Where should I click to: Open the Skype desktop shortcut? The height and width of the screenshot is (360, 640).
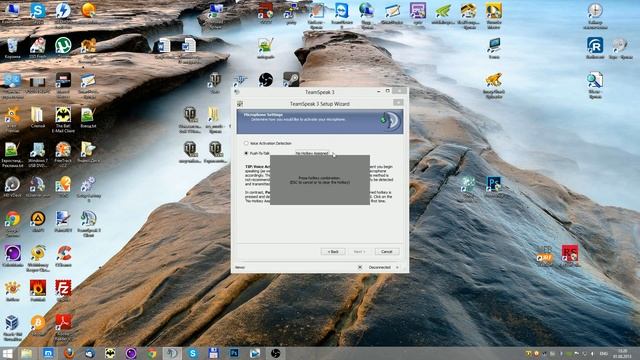pos(38,12)
